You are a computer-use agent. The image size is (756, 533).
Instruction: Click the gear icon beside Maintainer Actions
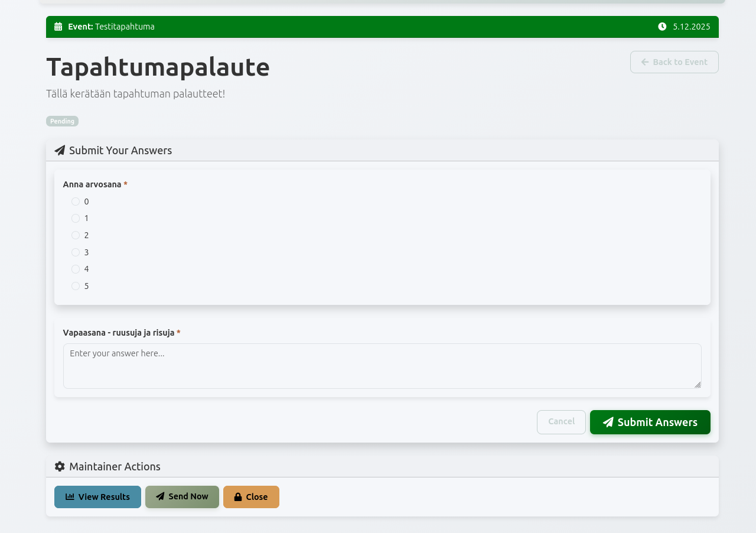coord(58,466)
